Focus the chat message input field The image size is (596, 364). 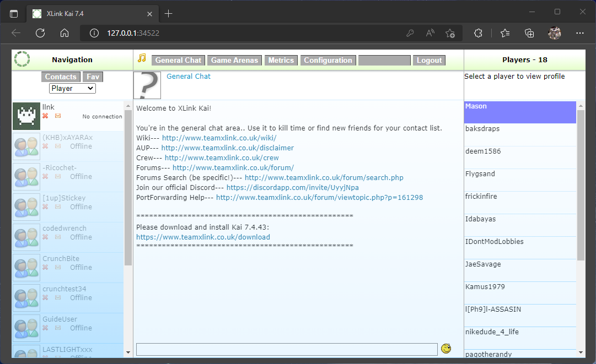[x=287, y=349]
